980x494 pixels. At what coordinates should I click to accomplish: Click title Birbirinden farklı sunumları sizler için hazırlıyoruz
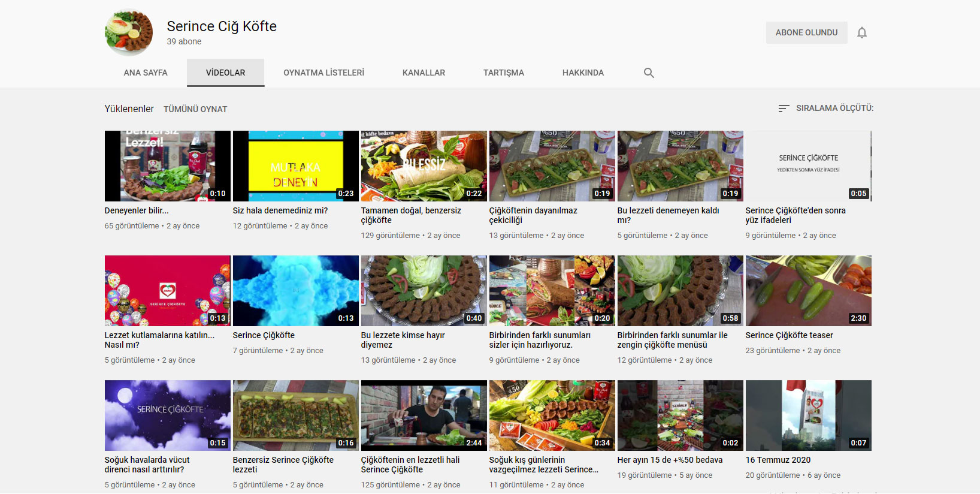coord(540,340)
